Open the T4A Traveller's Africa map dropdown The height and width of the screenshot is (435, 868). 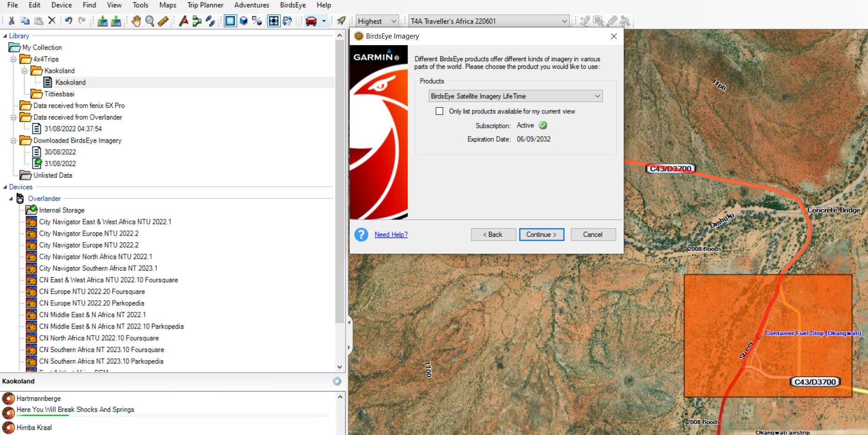click(489, 21)
